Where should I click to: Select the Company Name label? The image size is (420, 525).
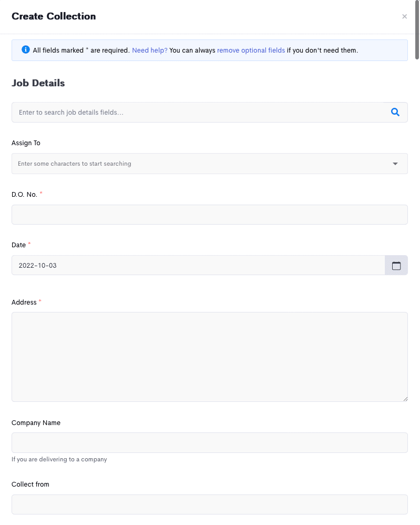[36, 422]
